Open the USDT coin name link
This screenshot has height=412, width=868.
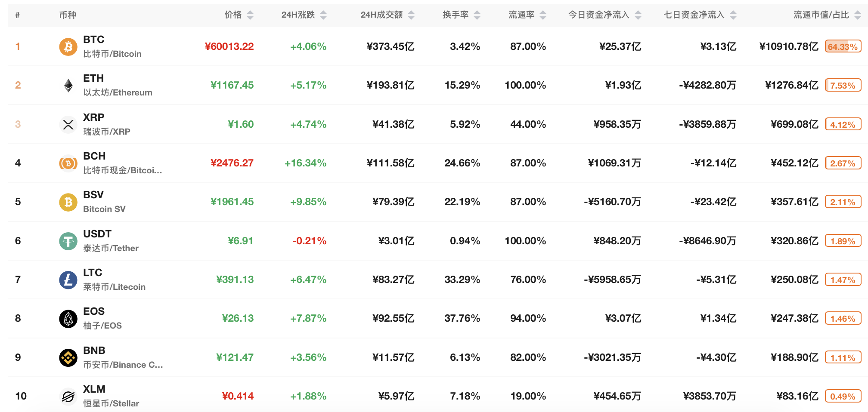(97, 234)
